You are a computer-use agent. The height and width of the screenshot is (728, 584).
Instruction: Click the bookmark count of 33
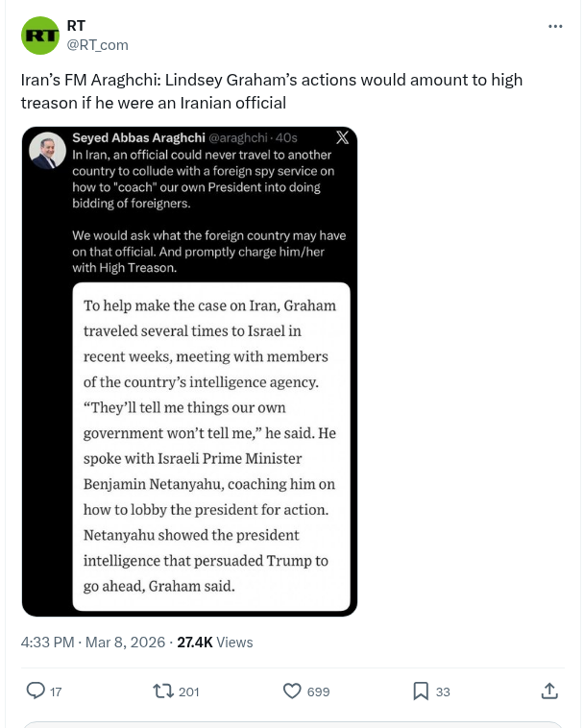tap(443, 692)
